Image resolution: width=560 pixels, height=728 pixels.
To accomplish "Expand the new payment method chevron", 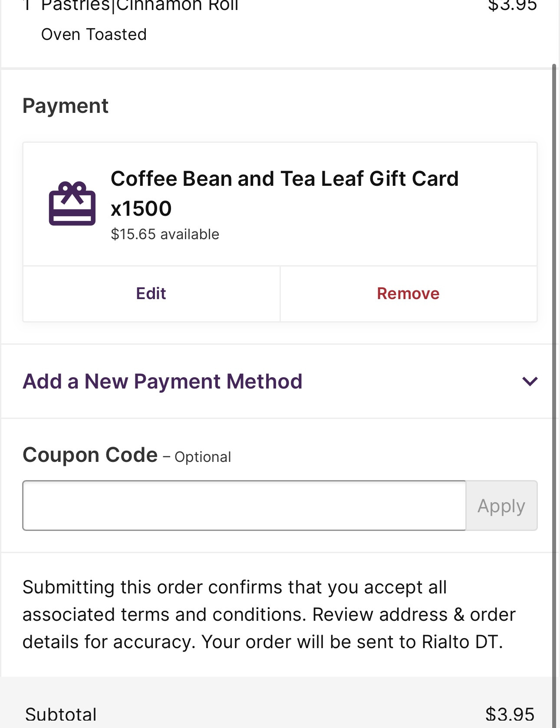I will tap(530, 382).
